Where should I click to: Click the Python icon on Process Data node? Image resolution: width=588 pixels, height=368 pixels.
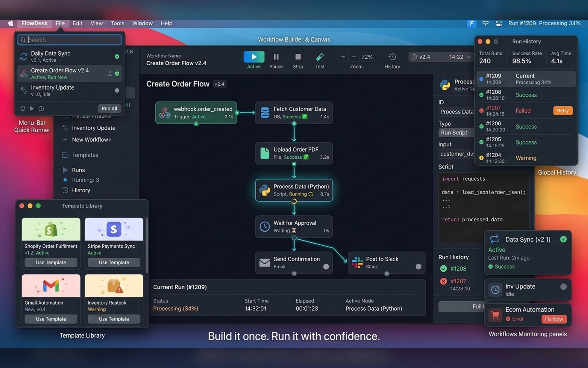click(x=265, y=190)
